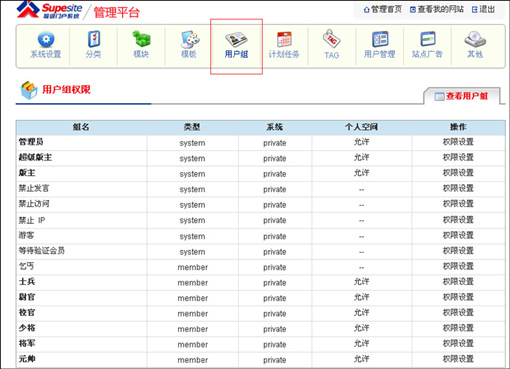Click system type in 游客 row
Screen dimensions: 510x369
pyautogui.click(x=192, y=236)
